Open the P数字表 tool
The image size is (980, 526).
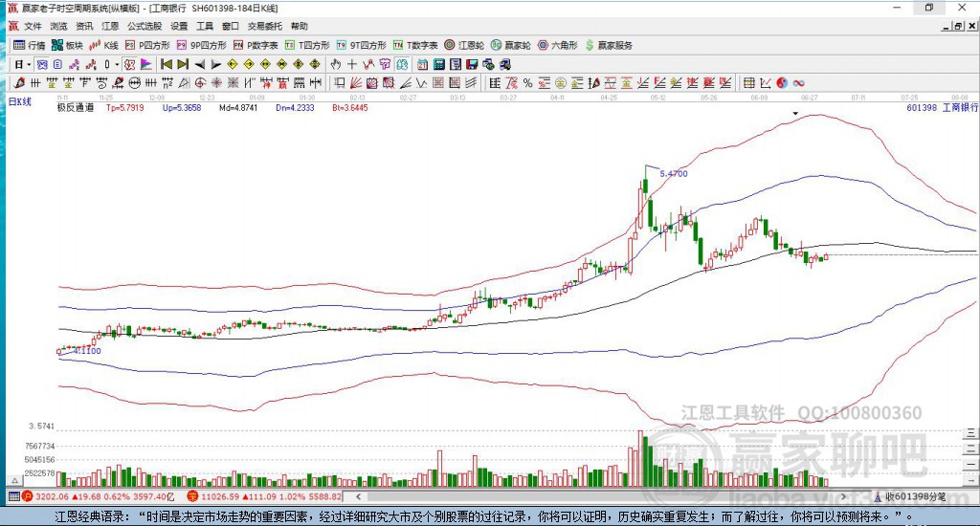pos(256,45)
